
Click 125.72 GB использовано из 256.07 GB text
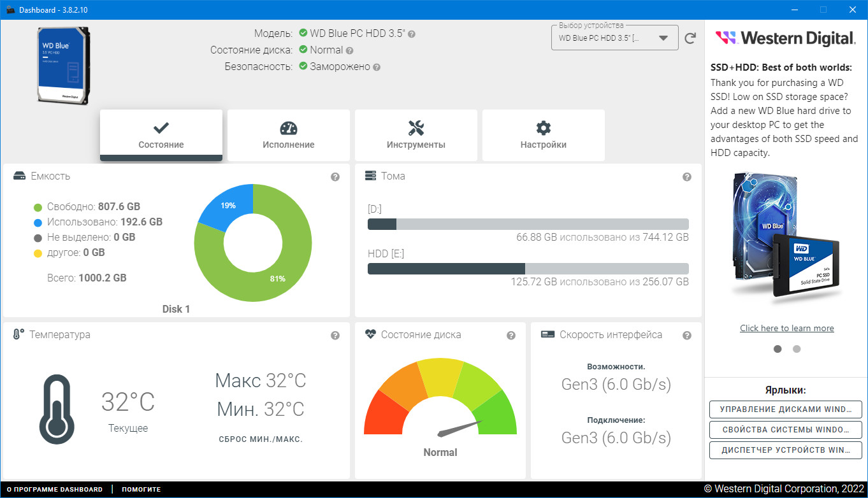pyautogui.click(x=600, y=281)
